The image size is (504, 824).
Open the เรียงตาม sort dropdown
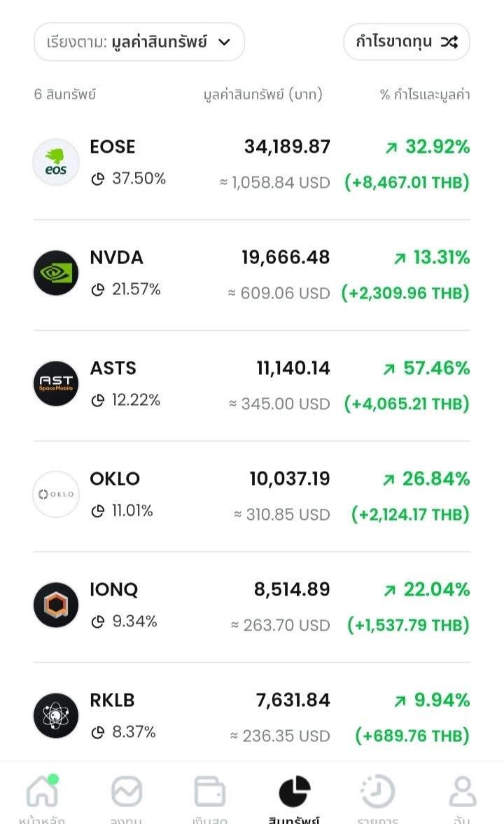pos(139,42)
